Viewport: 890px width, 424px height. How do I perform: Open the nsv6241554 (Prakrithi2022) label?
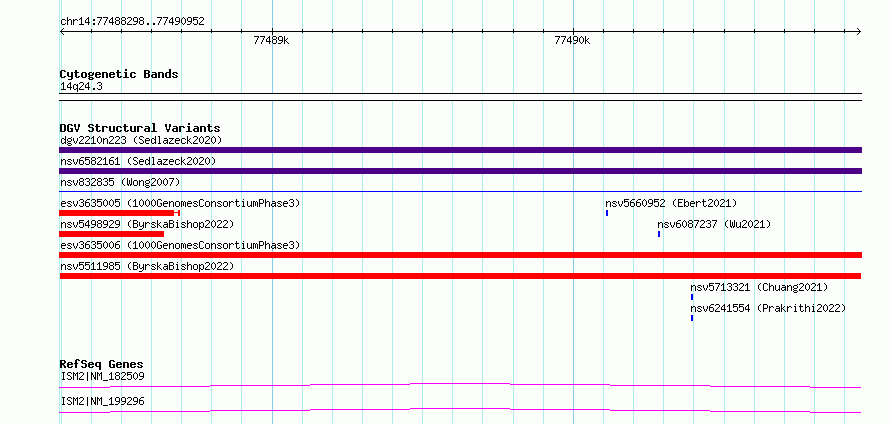768,308
